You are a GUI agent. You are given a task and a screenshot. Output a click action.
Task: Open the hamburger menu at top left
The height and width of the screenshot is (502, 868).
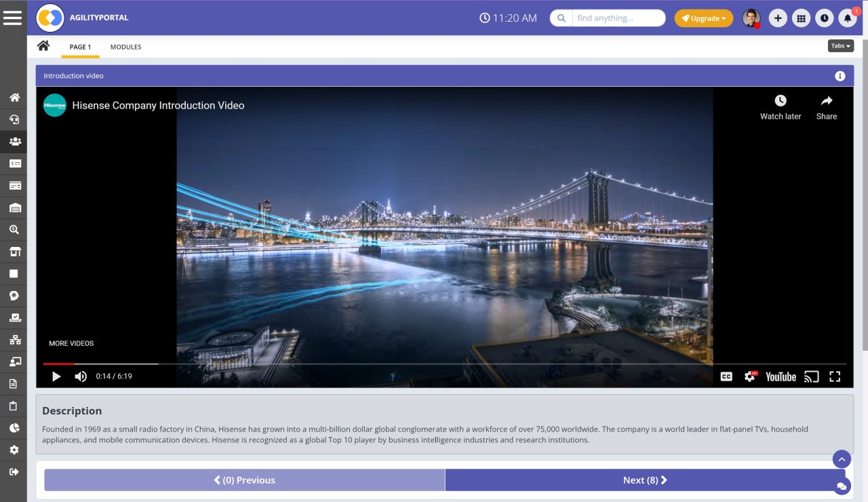pos(12,18)
